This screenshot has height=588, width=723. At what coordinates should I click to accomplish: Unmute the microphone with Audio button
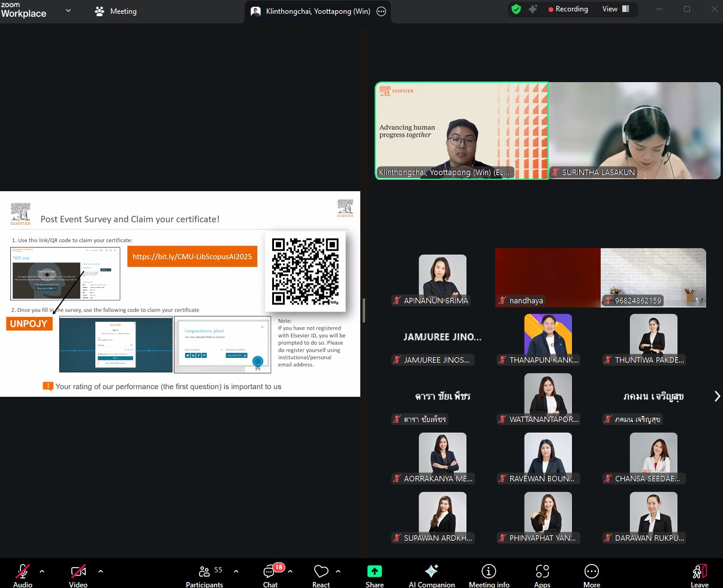[23, 575]
